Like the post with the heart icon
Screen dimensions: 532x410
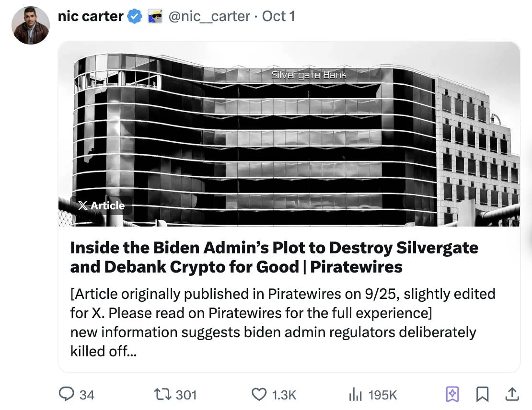click(259, 394)
